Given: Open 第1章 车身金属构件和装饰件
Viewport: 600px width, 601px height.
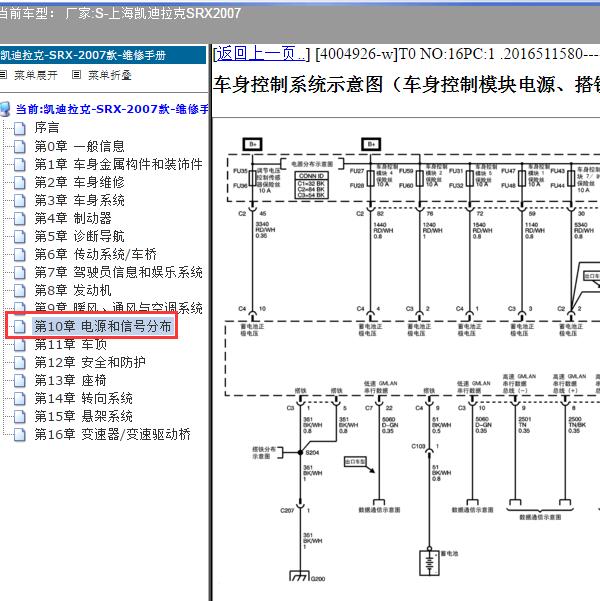Looking at the screenshot, I should click(x=118, y=164).
